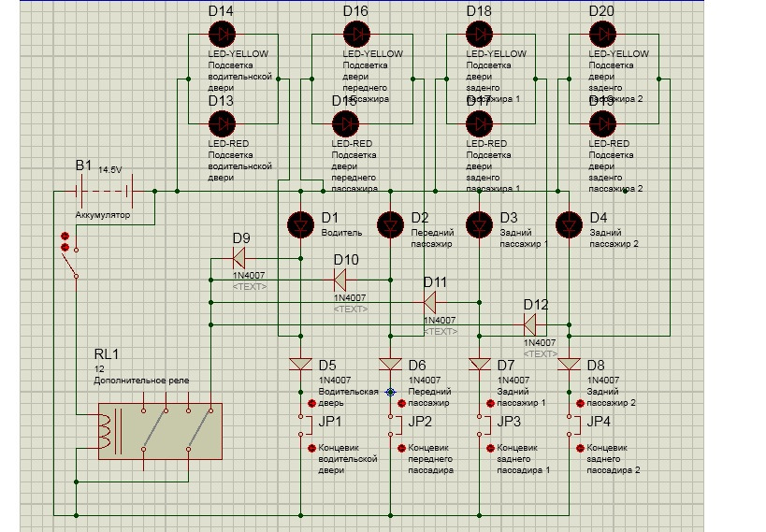
Task: Toggle the JP1 door jumper
Action: 303,425
